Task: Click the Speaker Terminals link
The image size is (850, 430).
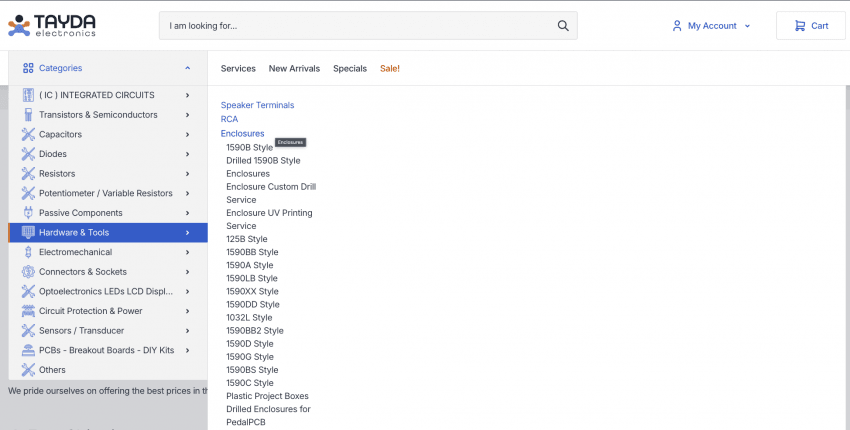Action: click(257, 105)
